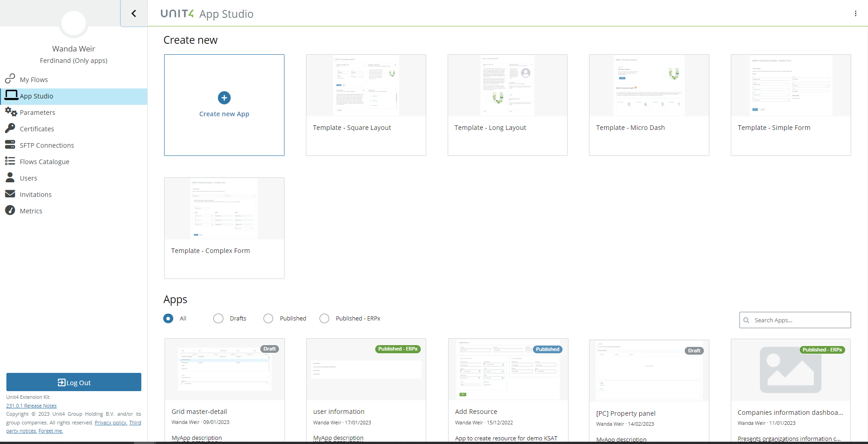The image size is (868, 444).
Task: Click the Flows Catalogue list icon
Action: (10, 161)
